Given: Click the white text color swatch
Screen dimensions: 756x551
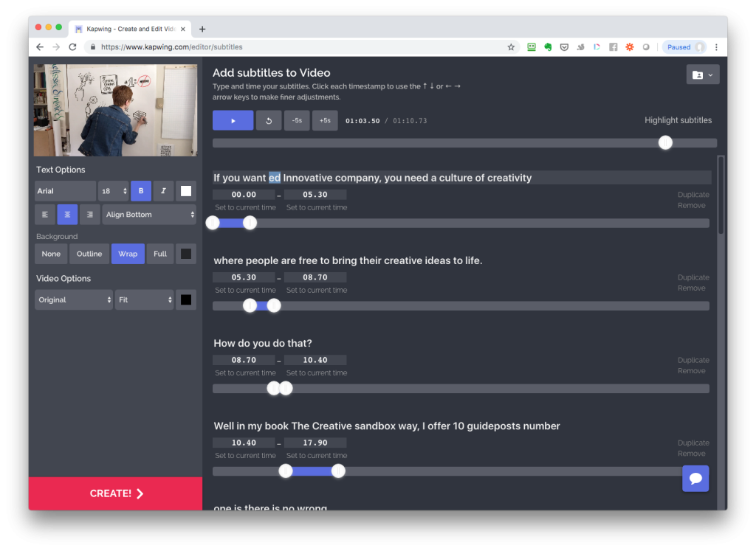Looking at the screenshot, I should [186, 191].
